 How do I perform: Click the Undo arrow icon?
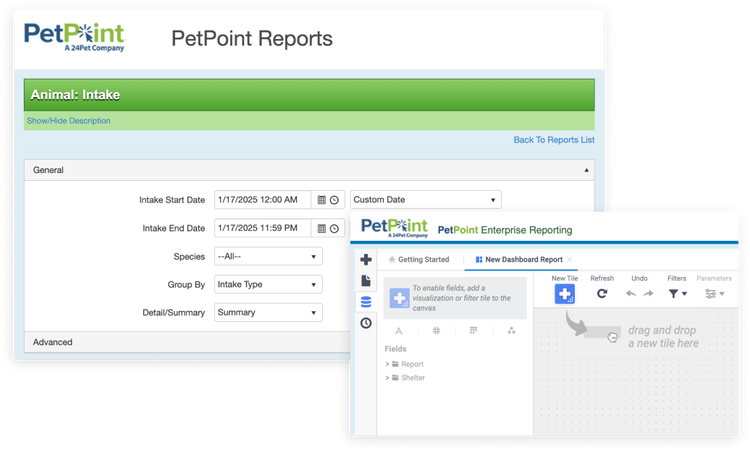point(631,294)
